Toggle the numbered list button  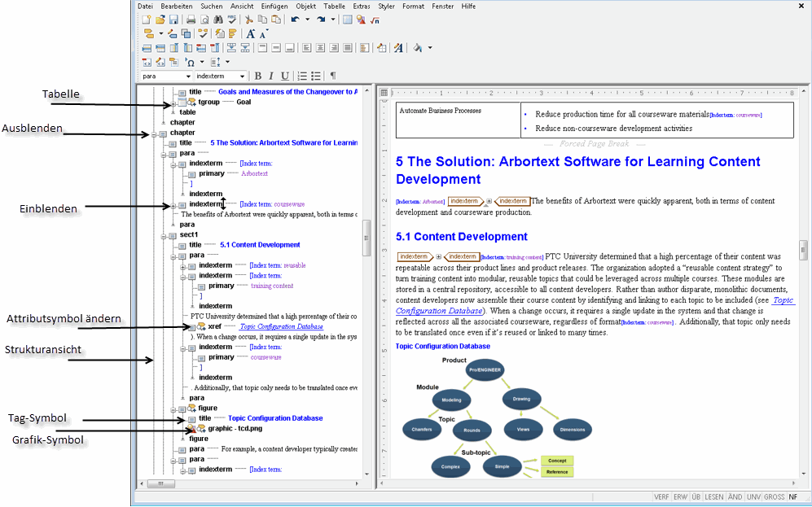(x=302, y=76)
